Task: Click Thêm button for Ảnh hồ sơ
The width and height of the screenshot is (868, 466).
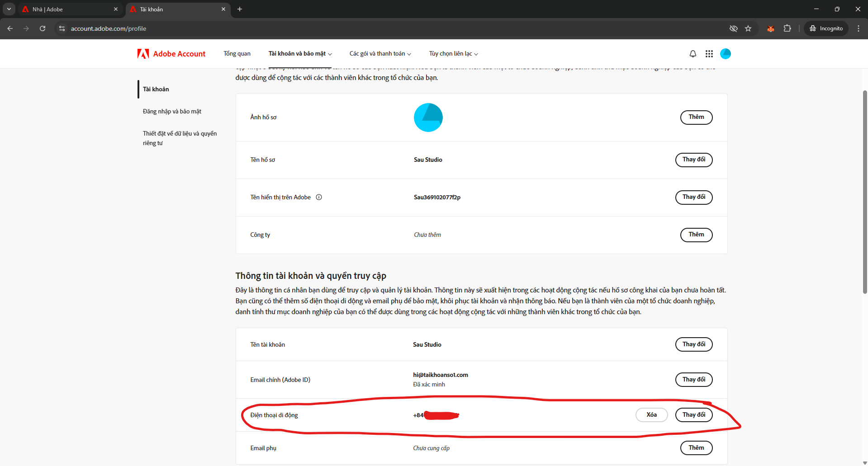Action: (x=696, y=117)
